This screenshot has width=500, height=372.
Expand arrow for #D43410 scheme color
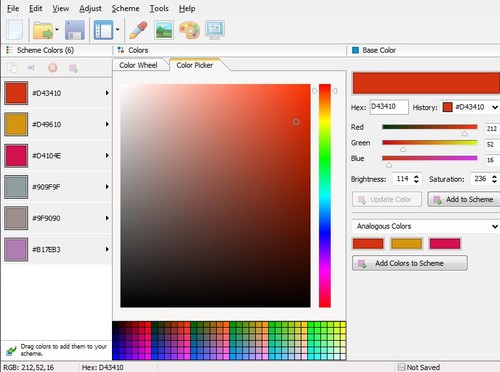point(107,93)
